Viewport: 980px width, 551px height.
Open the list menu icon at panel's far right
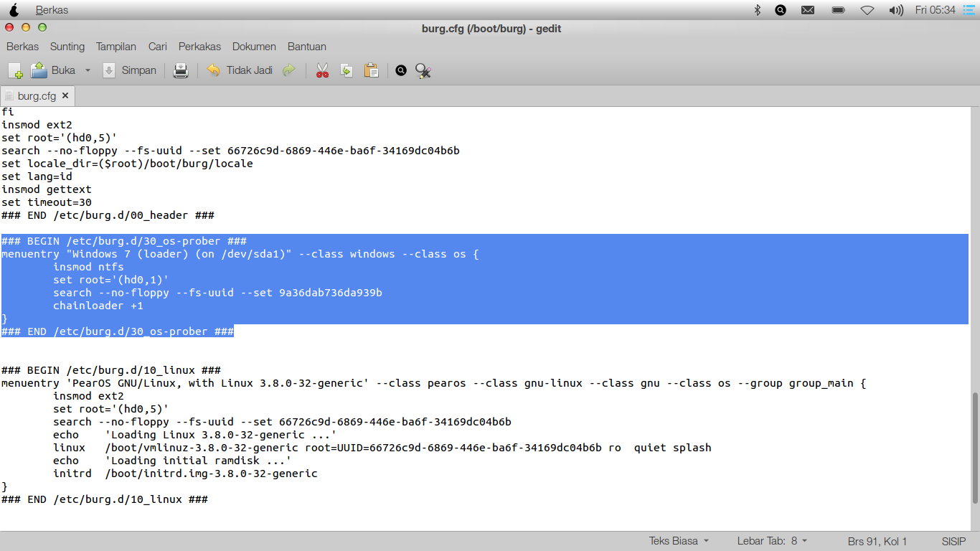point(969,10)
